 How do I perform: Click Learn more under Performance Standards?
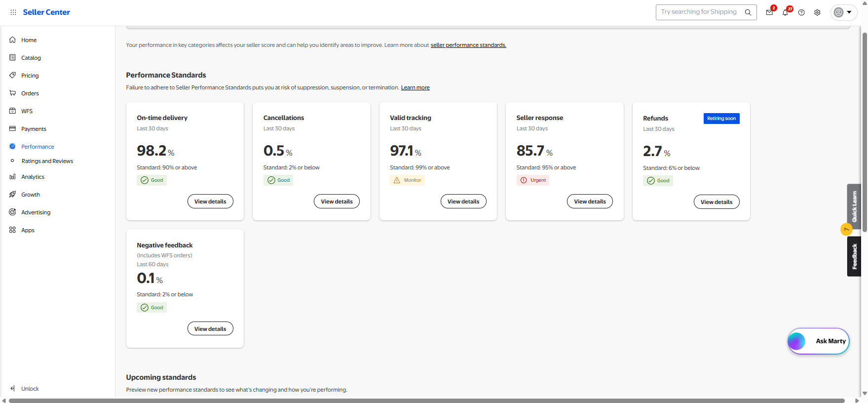tap(415, 87)
